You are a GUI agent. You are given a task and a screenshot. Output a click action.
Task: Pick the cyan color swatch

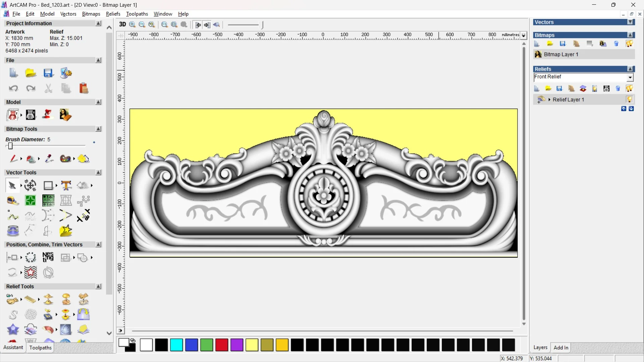(176, 345)
